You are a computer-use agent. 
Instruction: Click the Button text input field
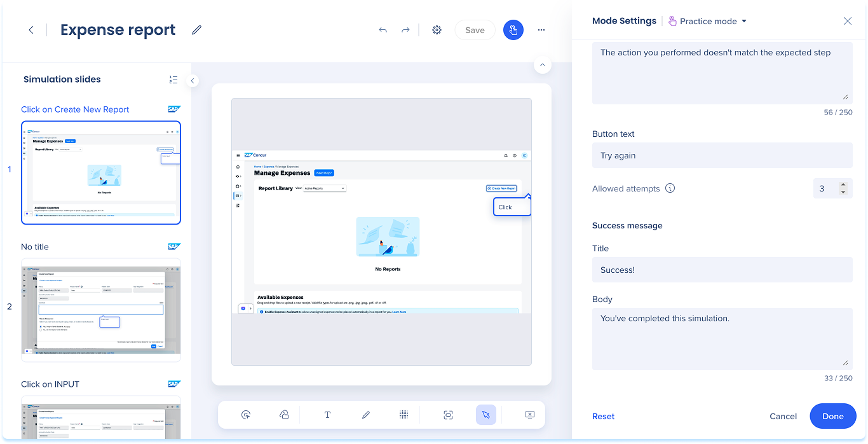coord(722,155)
